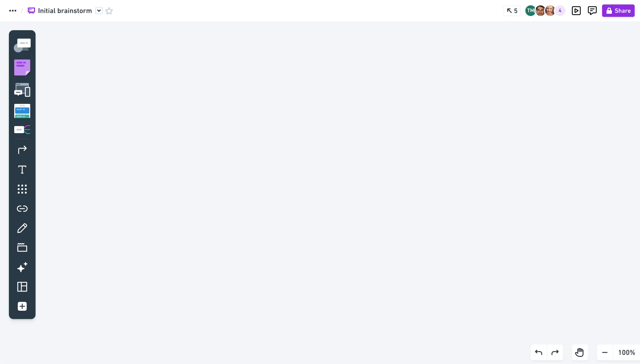Open the dotted grid tool
This screenshot has height=364, width=640.
click(x=22, y=189)
